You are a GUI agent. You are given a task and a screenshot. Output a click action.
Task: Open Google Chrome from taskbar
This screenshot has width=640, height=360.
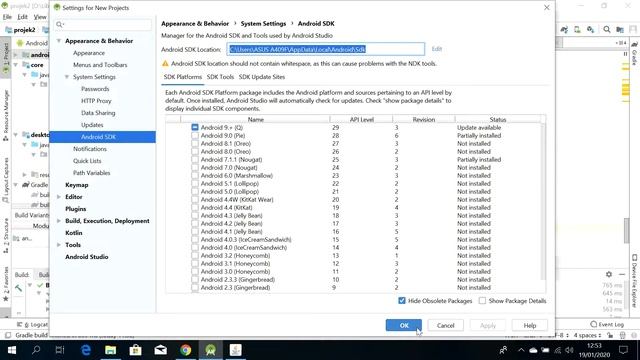[x=186, y=350]
